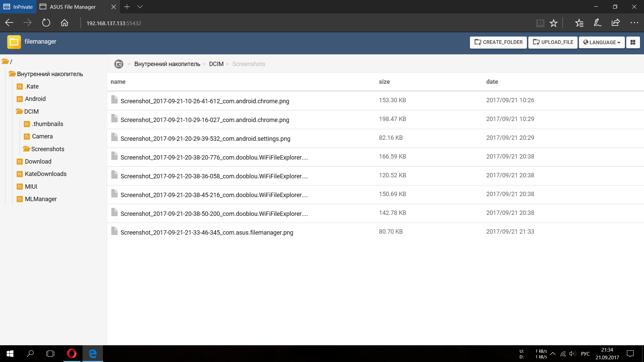This screenshot has height=362, width=644.
Task: Click the РУС input language indicator
Action: pyautogui.click(x=585, y=354)
